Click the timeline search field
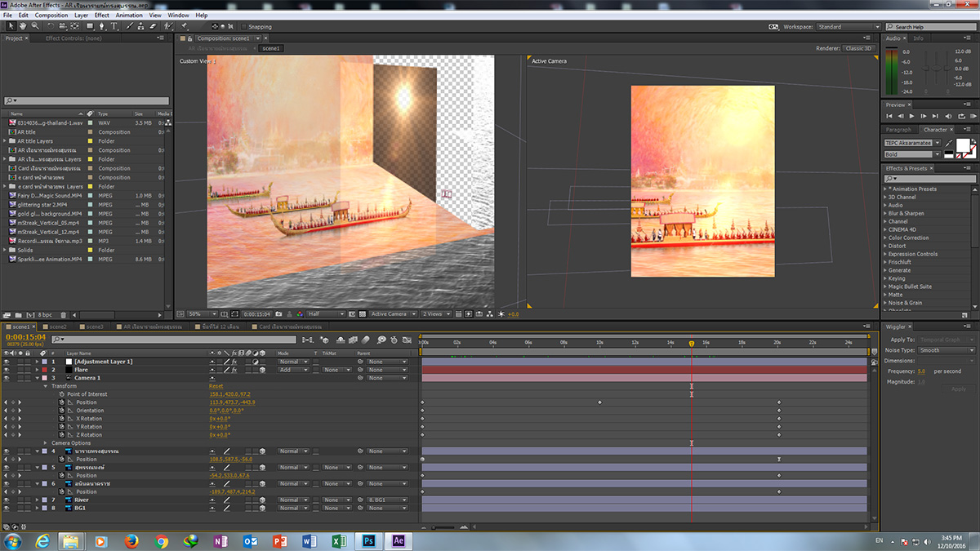 tap(173, 338)
